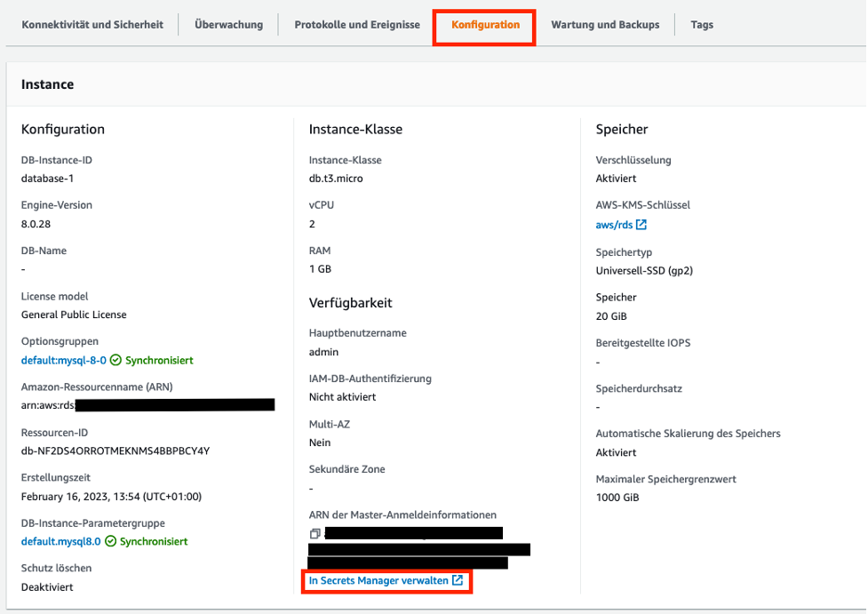Image resolution: width=868 pixels, height=614 pixels.
Task: Open the default.mysql8.0 parameter group link
Action: (x=61, y=541)
